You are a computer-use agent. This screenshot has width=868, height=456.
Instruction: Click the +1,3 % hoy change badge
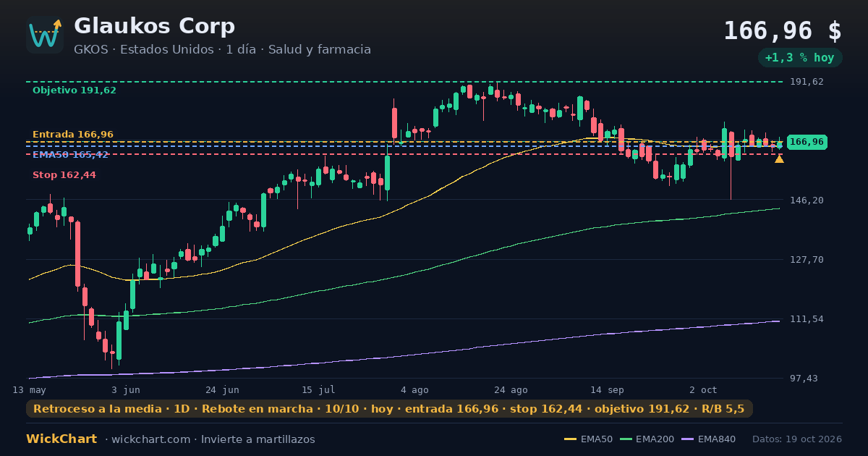click(x=800, y=58)
